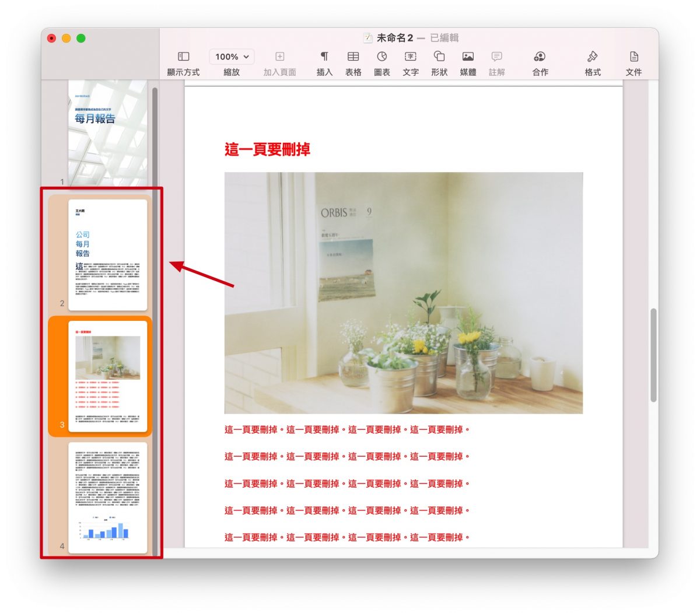
Task: Insert a 圖表 chart
Action: (x=381, y=63)
